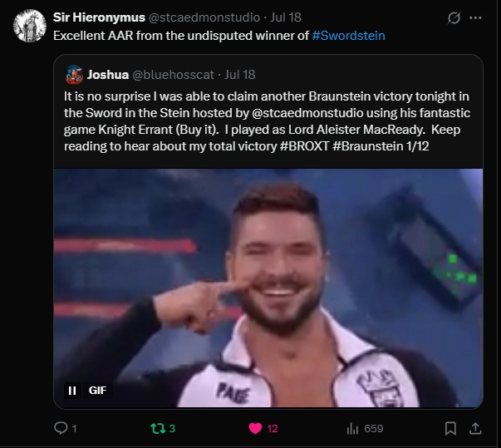501x448 pixels.
Task: Open the GIF thumbnail of smiling man
Action: [268, 288]
